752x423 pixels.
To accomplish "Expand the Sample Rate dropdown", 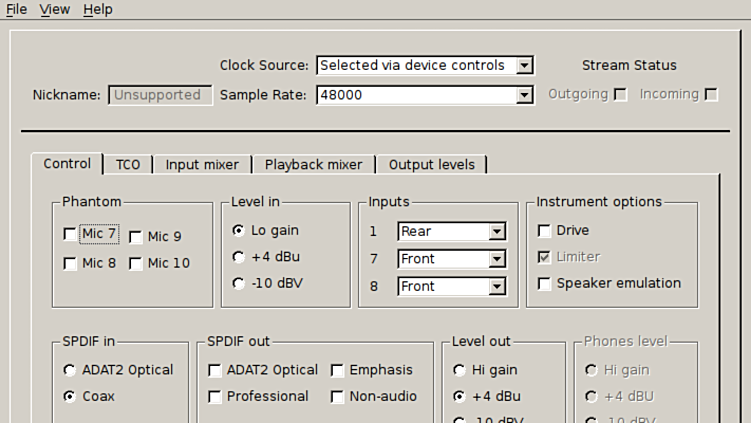I will tap(425, 95).
